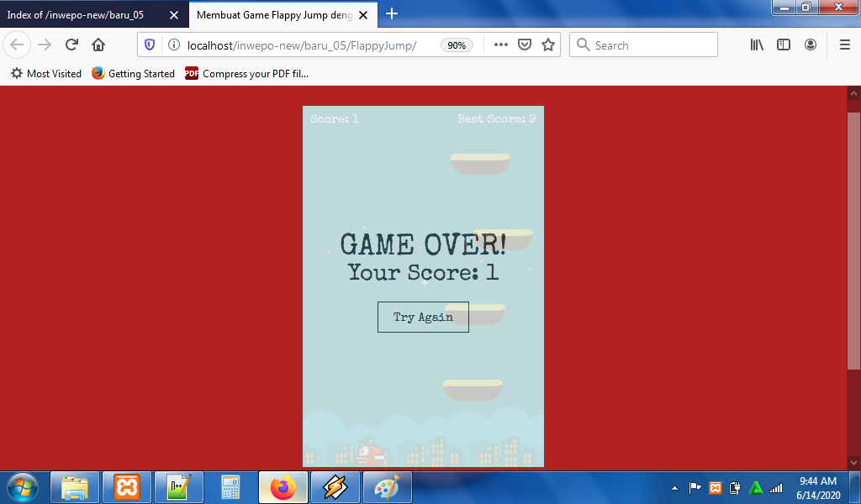Open Firefox account icon
This screenshot has width=861, height=504.
coord(811,45)
